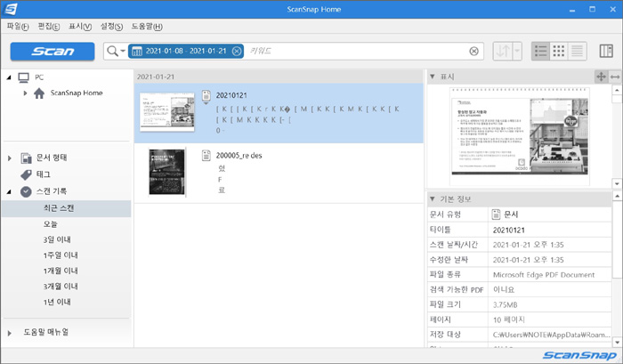Click the info panel scrollbar up arrow
The height and width of the screenshot is (364, 623).
click(617, 197)
